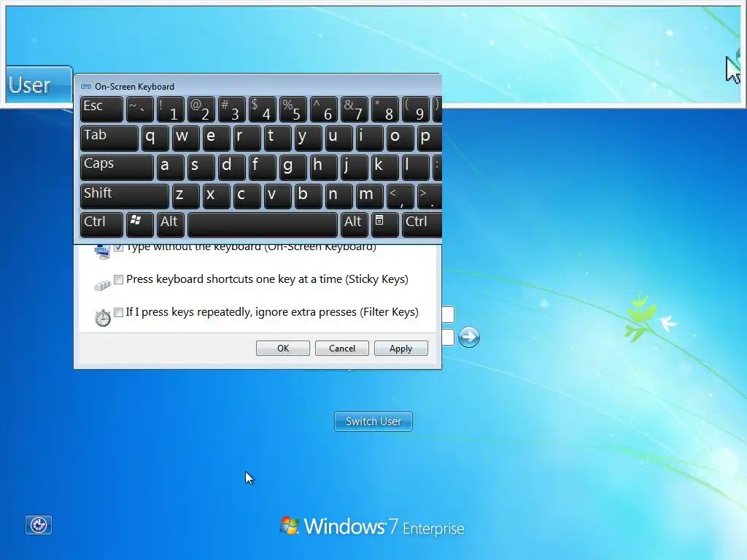Click the left Ctrl key
747x560 pixels.
101,225
